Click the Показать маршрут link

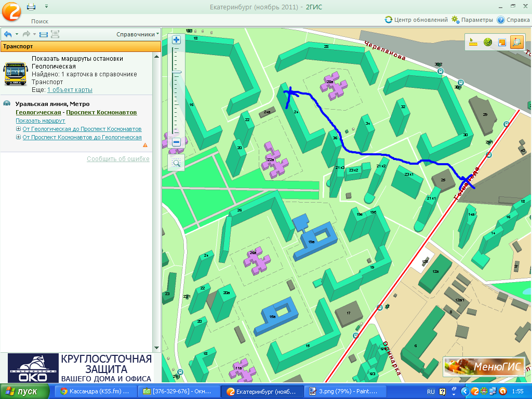[41, 121]
